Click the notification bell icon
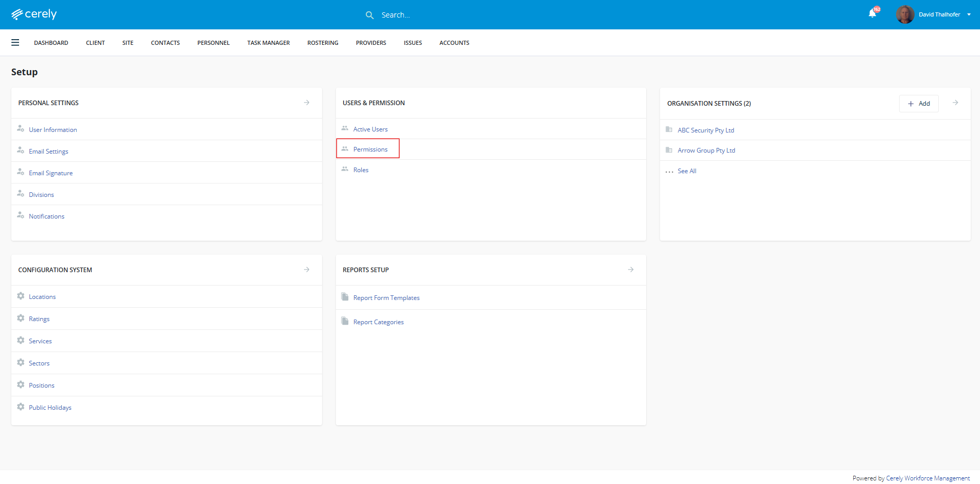This screenshot has height=484, width=980. 872,14
